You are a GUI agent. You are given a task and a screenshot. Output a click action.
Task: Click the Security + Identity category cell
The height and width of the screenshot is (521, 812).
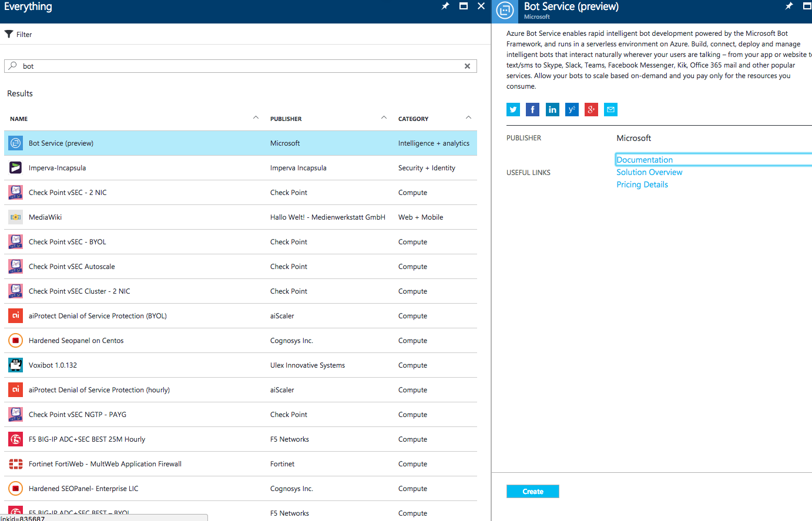pos(427,168)
